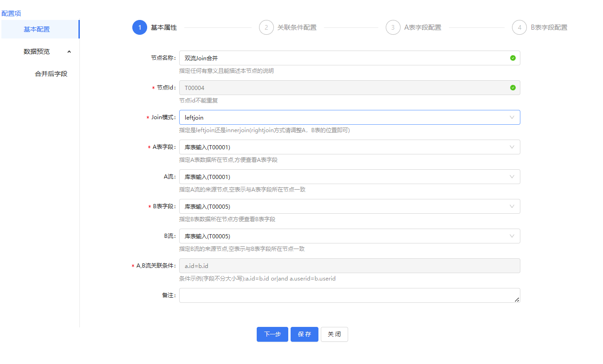Click step 4 circle icon for B表字段配置
603x364 pixels.
point(519,27)
